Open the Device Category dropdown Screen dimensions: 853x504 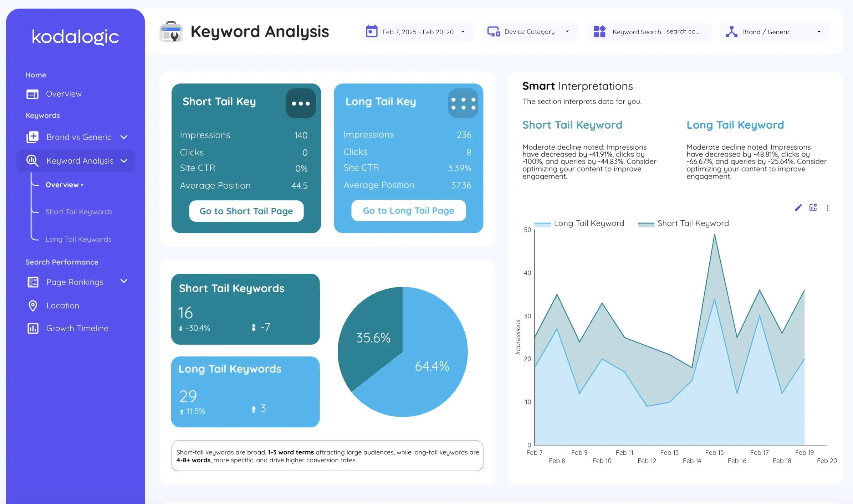click(567, 31)
